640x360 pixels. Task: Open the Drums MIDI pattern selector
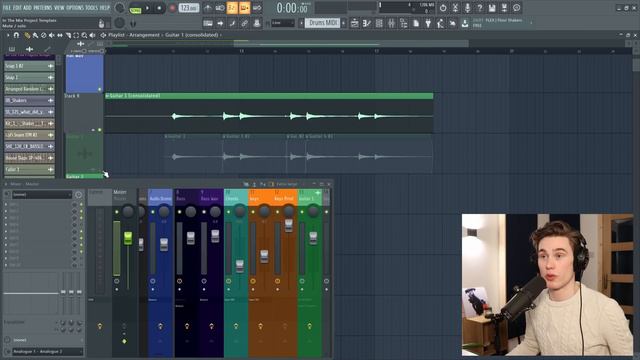pos(323,23)
